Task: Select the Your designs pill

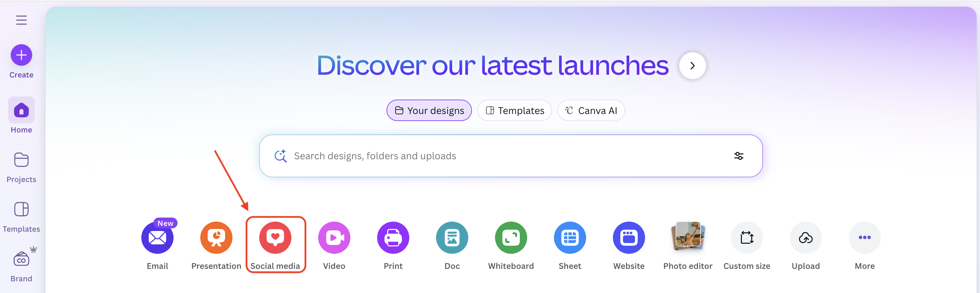Action: 429,111
